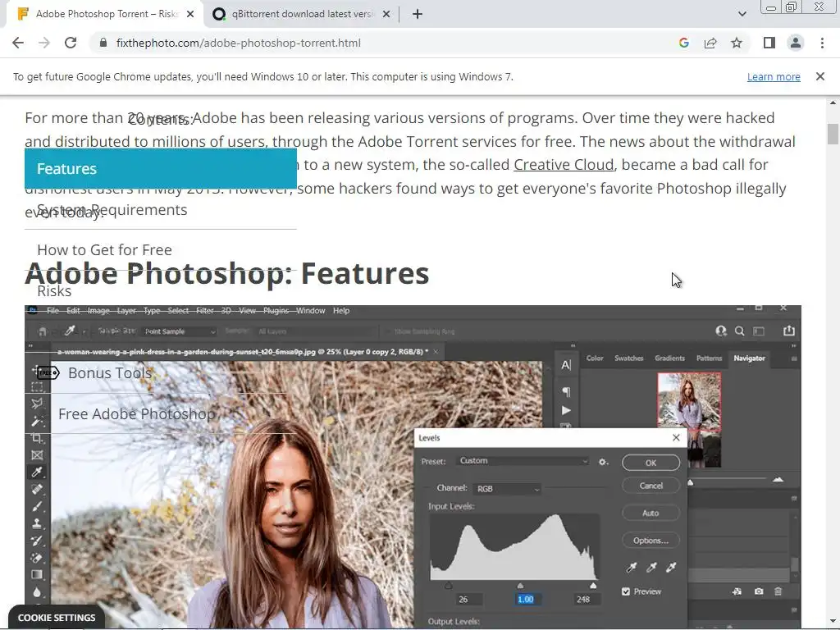Select the History Brush tool
840x630 pixels.
coord(37,541)
